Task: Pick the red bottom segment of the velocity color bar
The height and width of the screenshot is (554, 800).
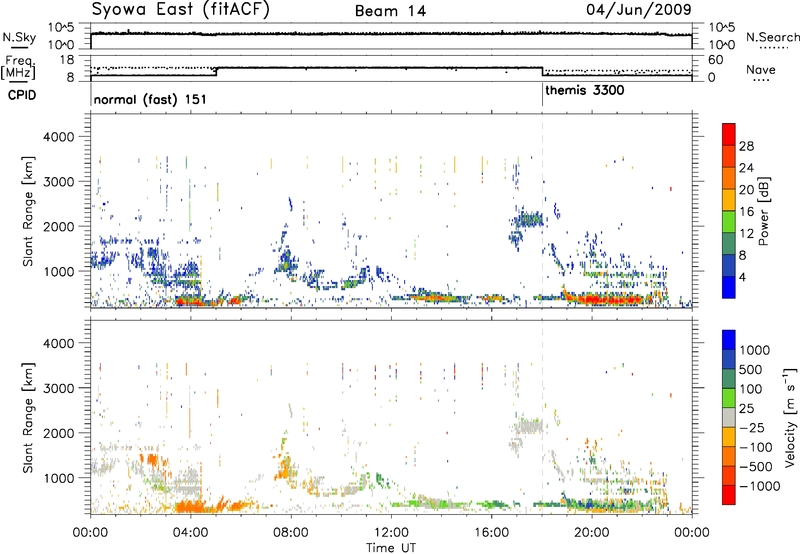Action: click(x=729, y=495)
